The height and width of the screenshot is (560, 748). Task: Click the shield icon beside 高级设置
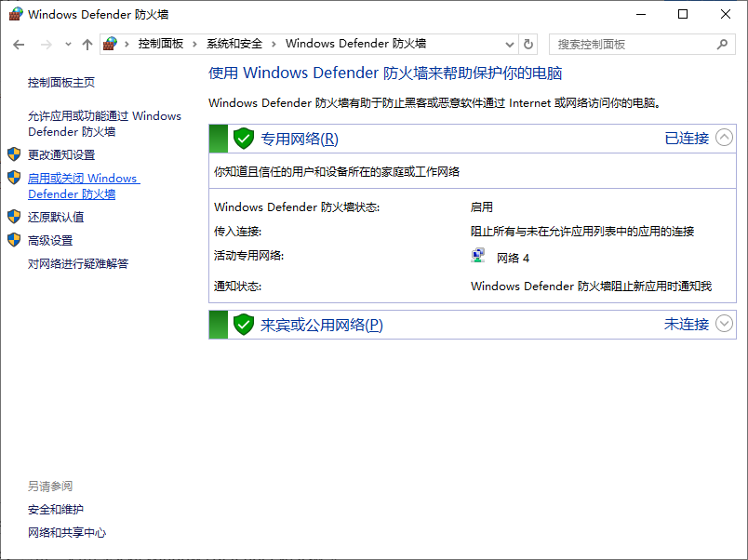tap(13, 240)
